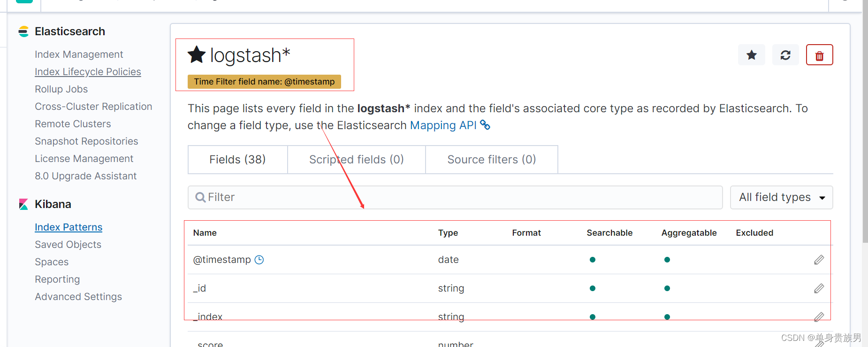
Task: Follow the Mapping API link
Action: click(443, 125)
